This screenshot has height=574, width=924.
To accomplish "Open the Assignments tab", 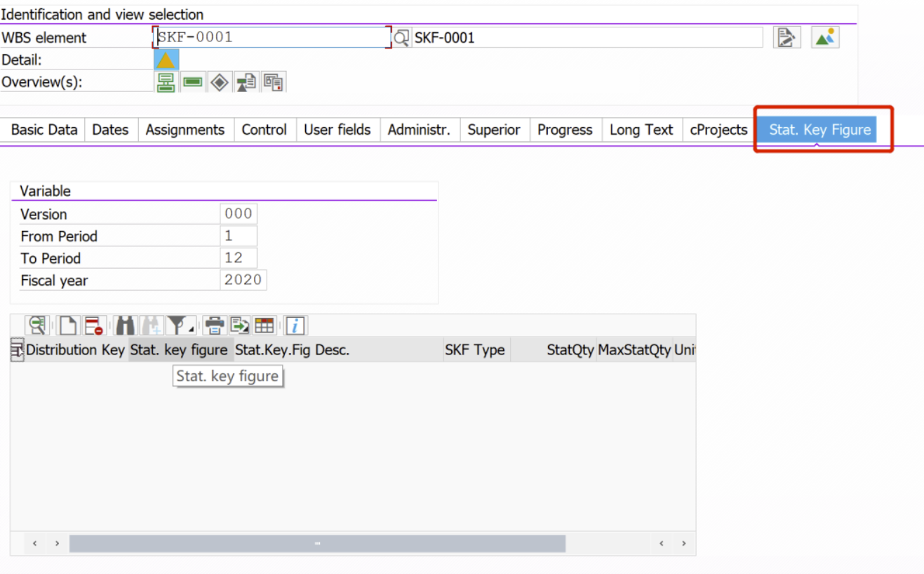I will [185, 129].
